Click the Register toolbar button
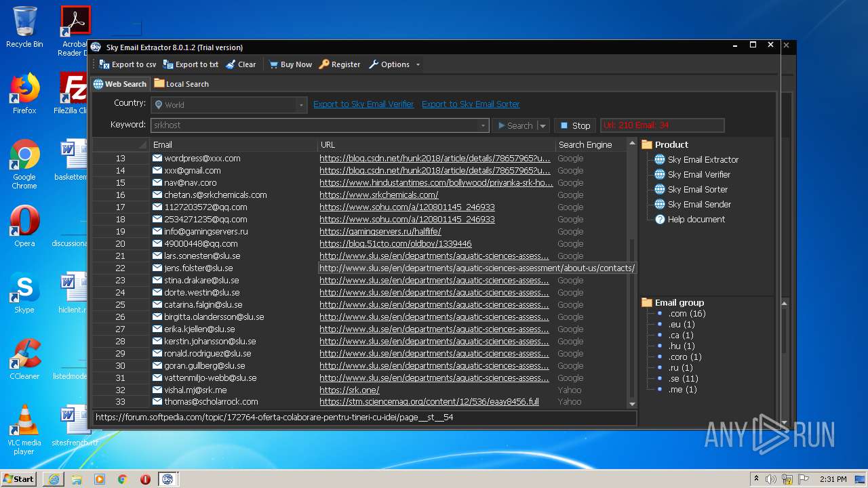This screenshot has width=868, height=488. click(x=340, y=64)
